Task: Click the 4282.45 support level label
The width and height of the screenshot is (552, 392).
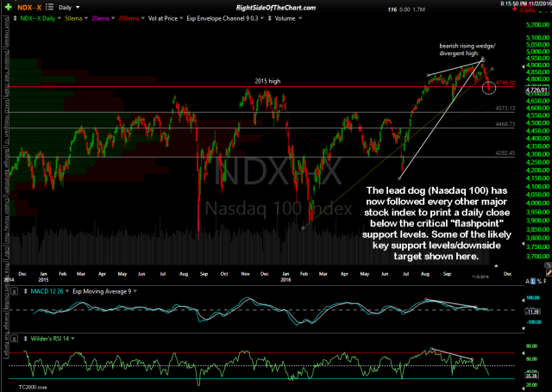Action: point(505,153)
